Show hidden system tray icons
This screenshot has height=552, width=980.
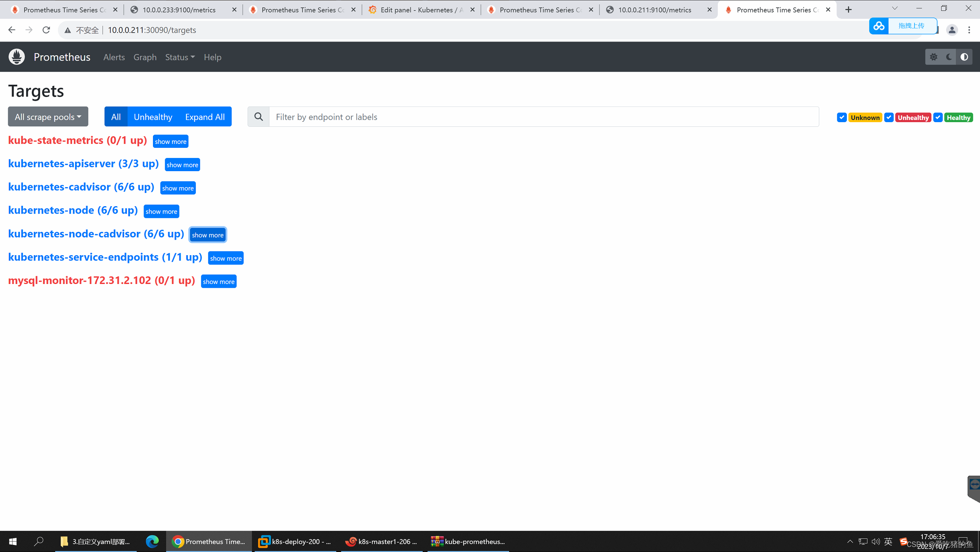pyautogui.click(x=850, y=541)
